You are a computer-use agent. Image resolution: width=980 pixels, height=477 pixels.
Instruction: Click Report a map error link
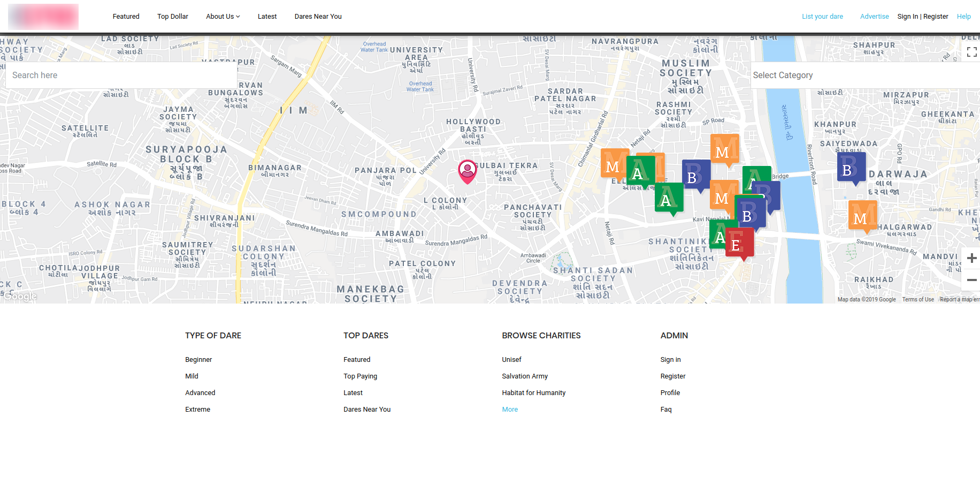click(960, 299)
